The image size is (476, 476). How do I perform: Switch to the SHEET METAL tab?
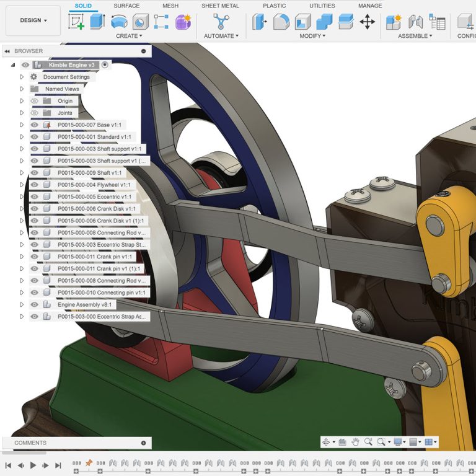(220, 6)
